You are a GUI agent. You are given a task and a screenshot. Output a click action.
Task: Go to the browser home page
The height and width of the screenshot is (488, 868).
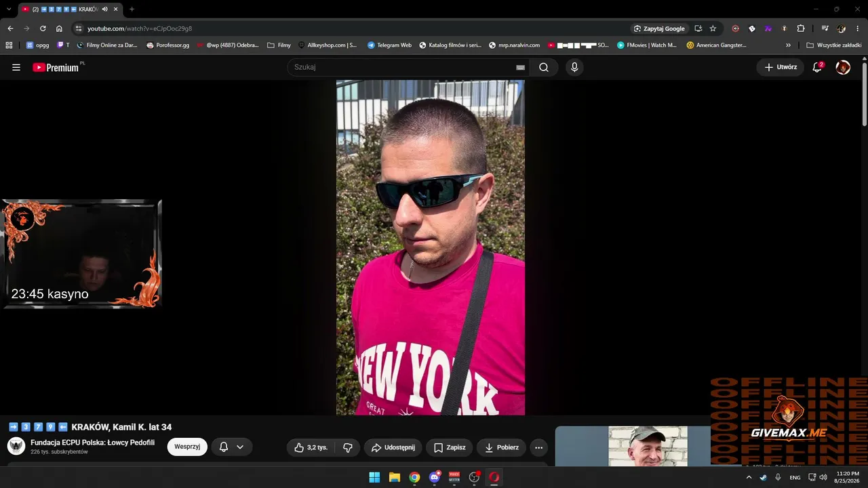(59, 28)
